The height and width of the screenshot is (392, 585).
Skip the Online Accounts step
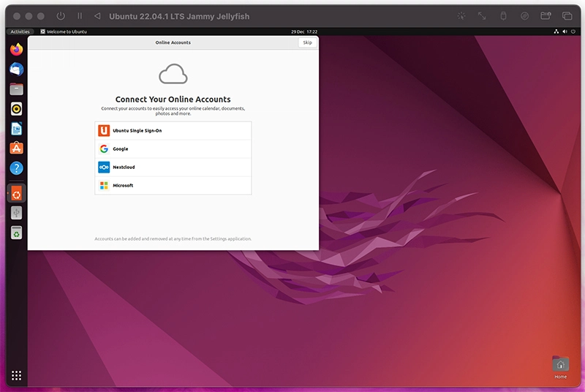pyautogui.click(x=307, y=42)
